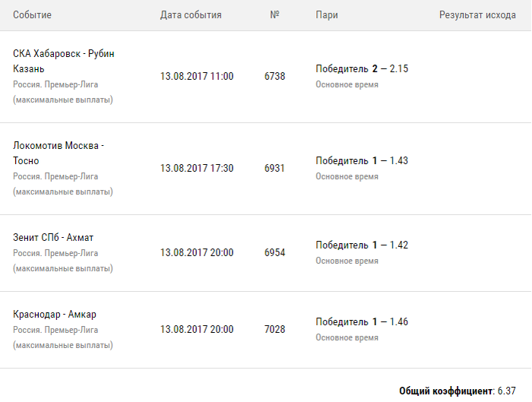Open the СКА Хабаровск - Рубин Казань match

(x=64, y=61)
